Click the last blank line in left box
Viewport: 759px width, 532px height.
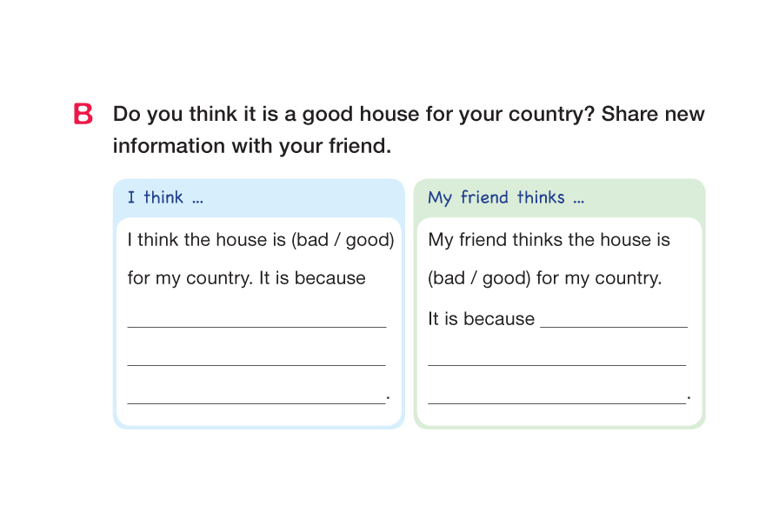(256, 400)
